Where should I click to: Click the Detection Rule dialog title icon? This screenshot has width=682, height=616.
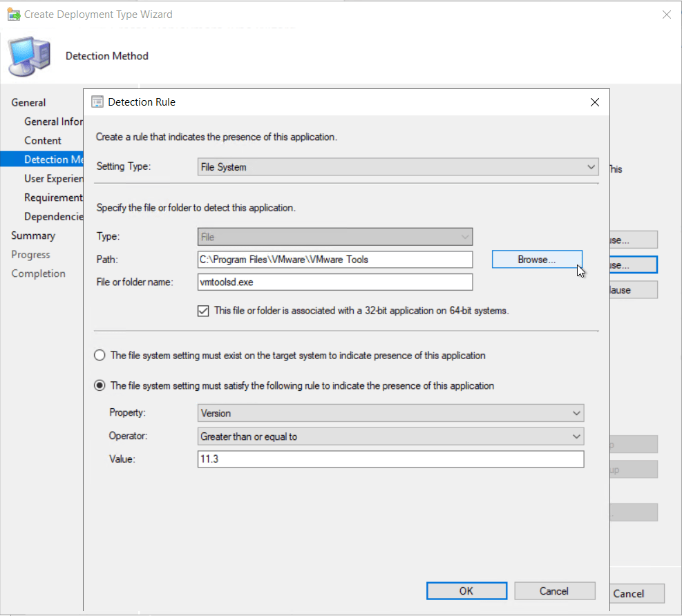[x=97, y=102]
